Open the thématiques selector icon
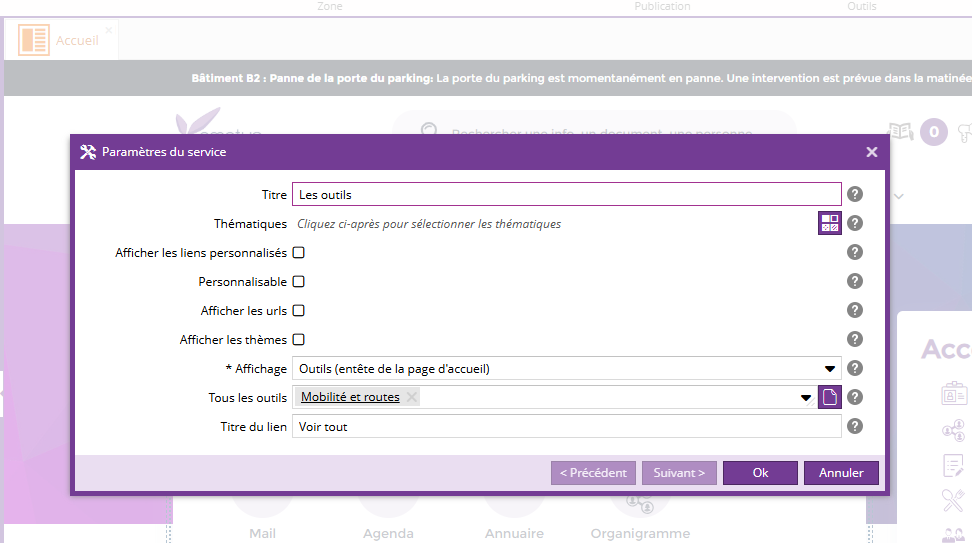Image resolution: width=972 pixels, height=543 pixels. coord(829,224)
